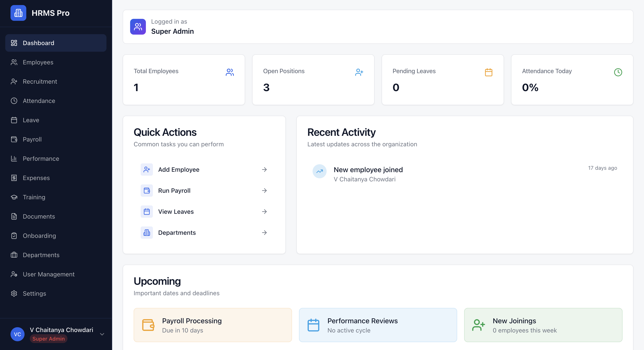Open Settings from the sidebar
Viewport: 644px width, 350px height.
click(x=56, y=293)
